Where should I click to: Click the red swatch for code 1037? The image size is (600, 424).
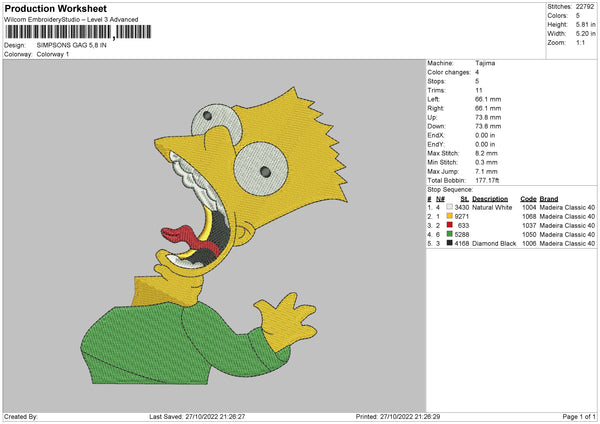(449, 225)
